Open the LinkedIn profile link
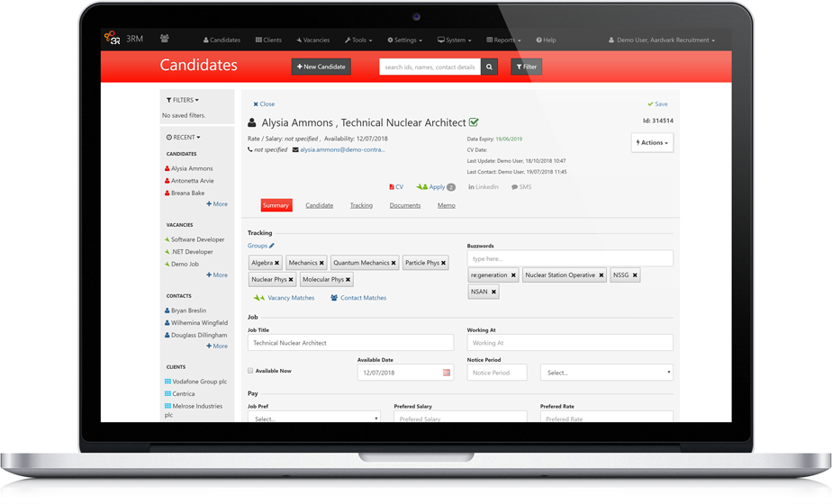The height and width of the screenshot is (504, 832). tap(484, 186)
